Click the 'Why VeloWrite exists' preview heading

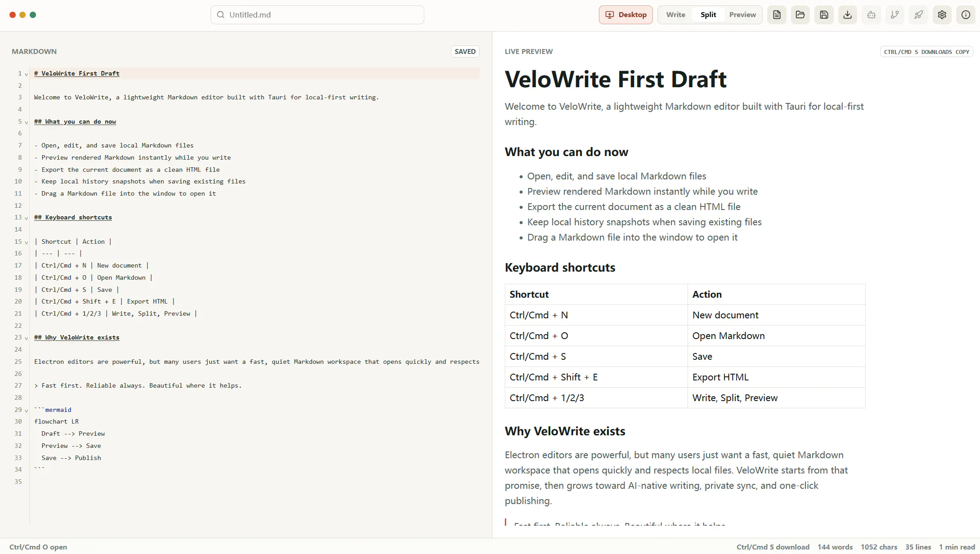click(565, 431)
